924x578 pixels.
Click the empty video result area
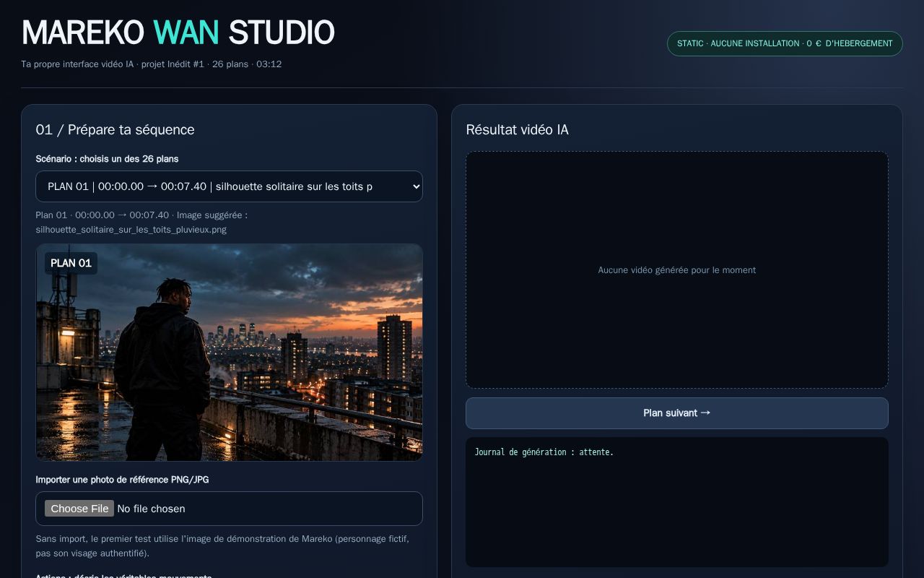pos(676,269)
